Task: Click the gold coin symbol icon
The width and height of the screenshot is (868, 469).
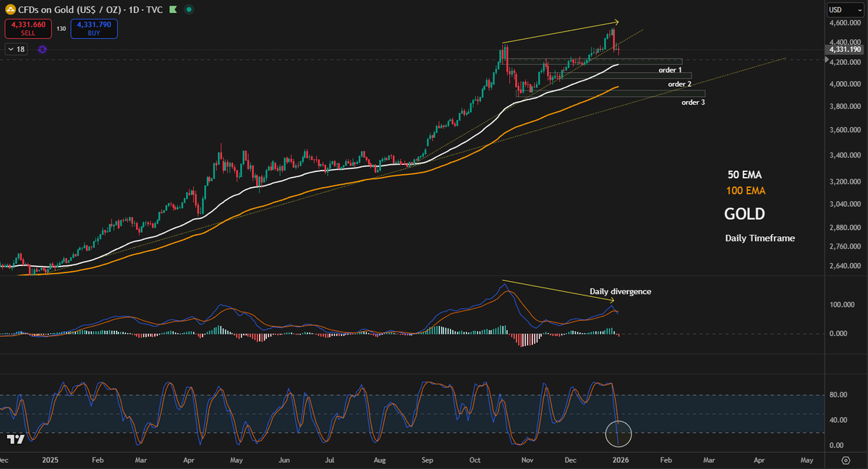Action: (x=10, y=9)
